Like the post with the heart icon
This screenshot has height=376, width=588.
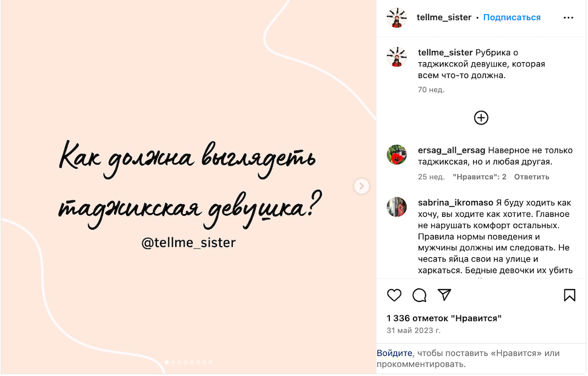(394, 295)
